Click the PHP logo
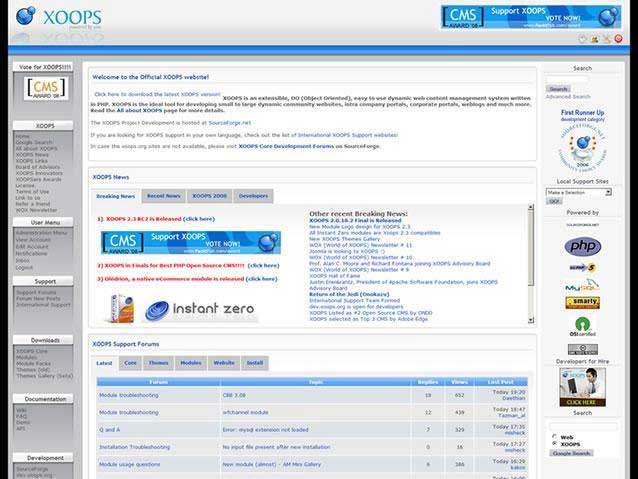The height and width of the screenshot is (479, 638). click(x=583, y=246)
